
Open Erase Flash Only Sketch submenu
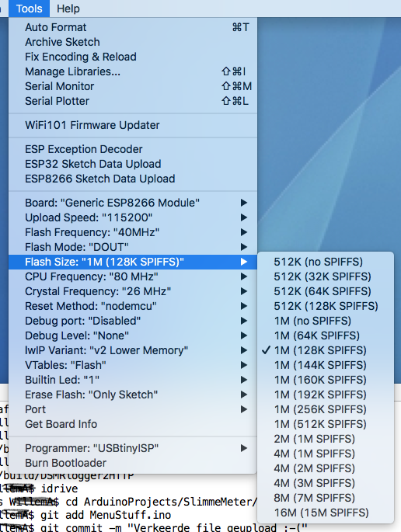(x=133, y=395)
